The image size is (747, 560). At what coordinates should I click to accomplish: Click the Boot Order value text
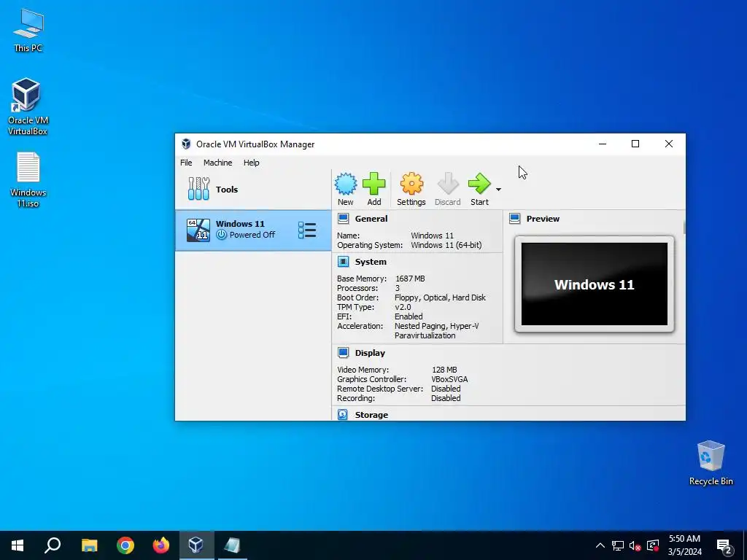[440, 297]
